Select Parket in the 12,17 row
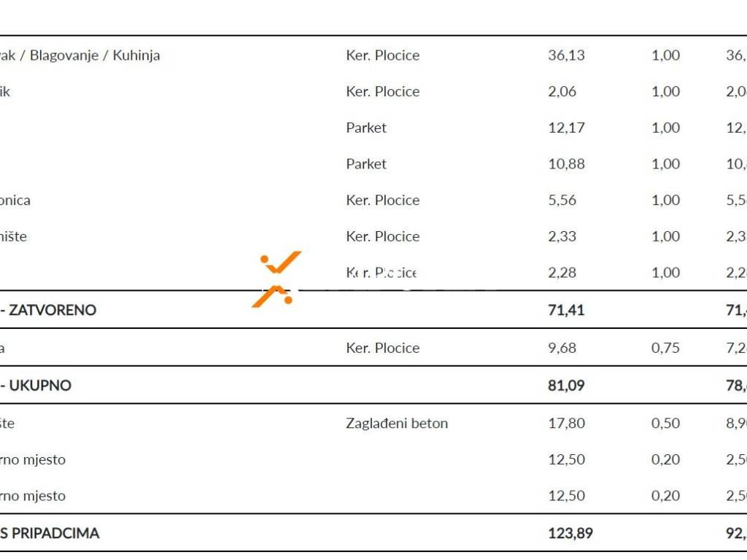This screenshot has width=747, height=560. click(x=366, y=128)
